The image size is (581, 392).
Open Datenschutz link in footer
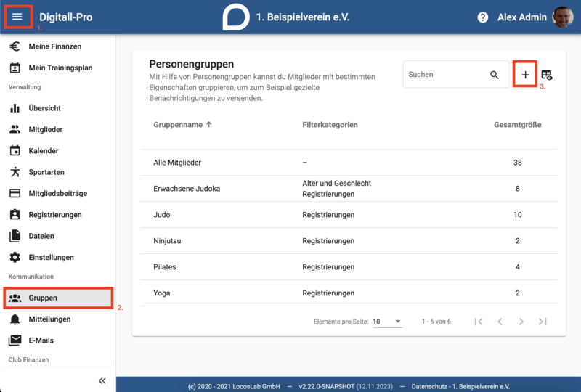(460, 386)
